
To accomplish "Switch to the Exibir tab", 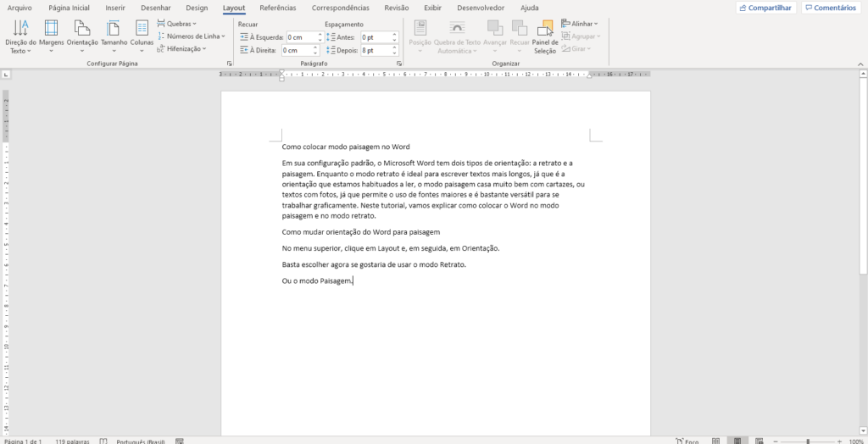I will pos(433,8).
